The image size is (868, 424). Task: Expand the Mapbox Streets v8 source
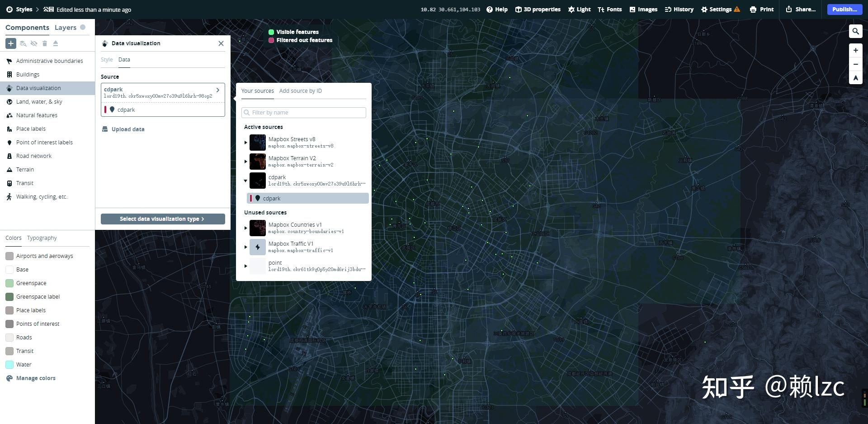[245, 142]
